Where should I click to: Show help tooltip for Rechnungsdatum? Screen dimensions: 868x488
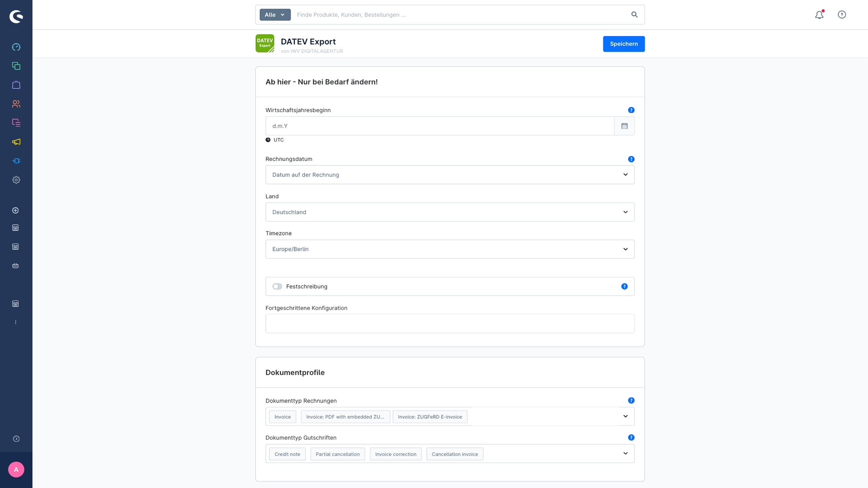[x=631, y=159]
